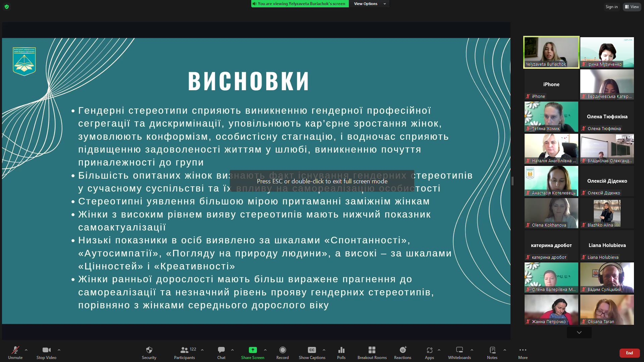The width and height of the screenshot is (644, 362).
Task: Open Polls
Action: pyautogui.click(x=341, y=352)
